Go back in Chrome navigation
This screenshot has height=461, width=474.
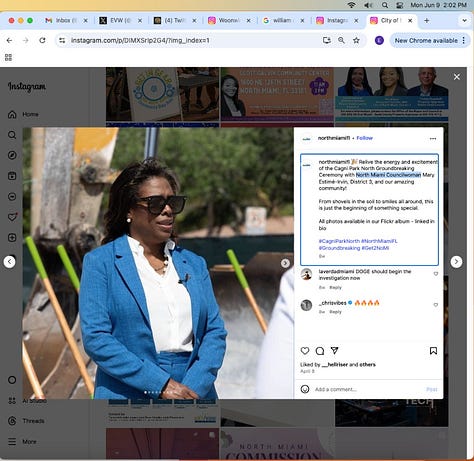click(x=9, y=40)
